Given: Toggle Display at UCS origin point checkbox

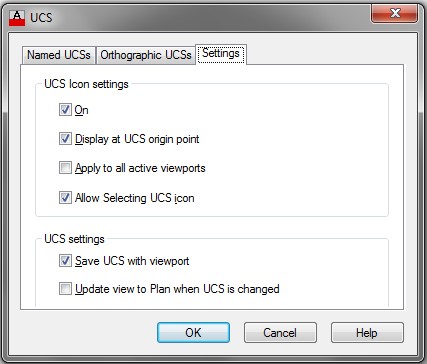Looking at the screenshot, I should tap(65, 139).
